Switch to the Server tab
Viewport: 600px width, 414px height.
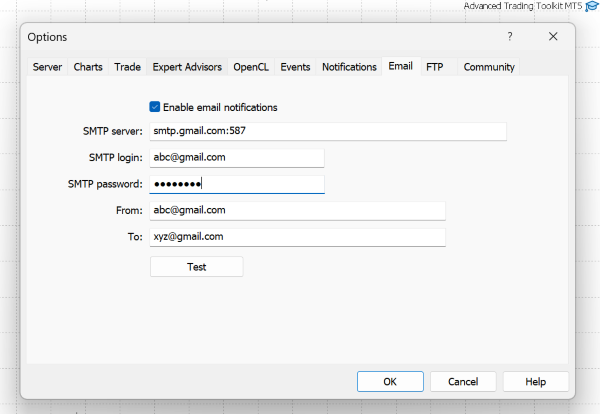pos(48,67)
